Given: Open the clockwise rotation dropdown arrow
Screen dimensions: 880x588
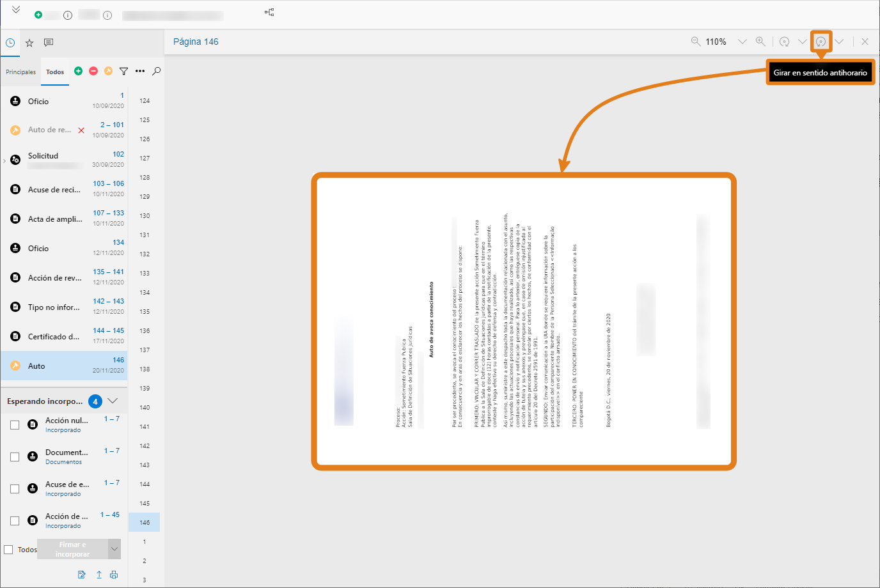Looking at the screenshot, I should pyautogui.click(x=802, y=42).
